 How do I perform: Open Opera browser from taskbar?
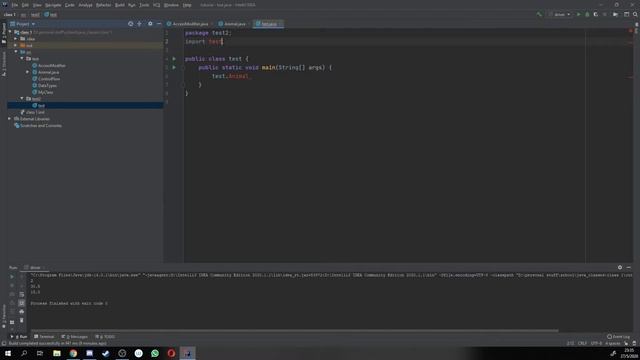click(x=171, y=353)
